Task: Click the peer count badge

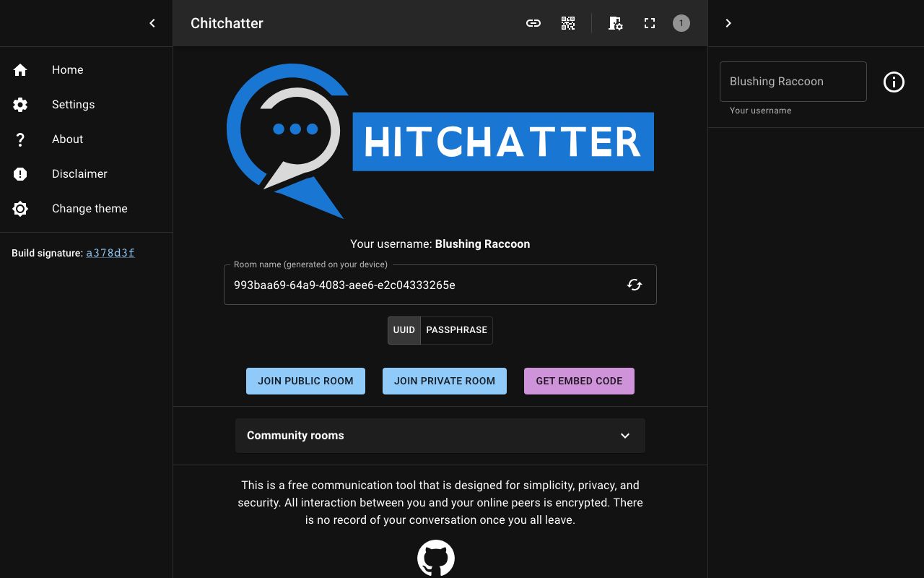Action: tap(681, 23)
